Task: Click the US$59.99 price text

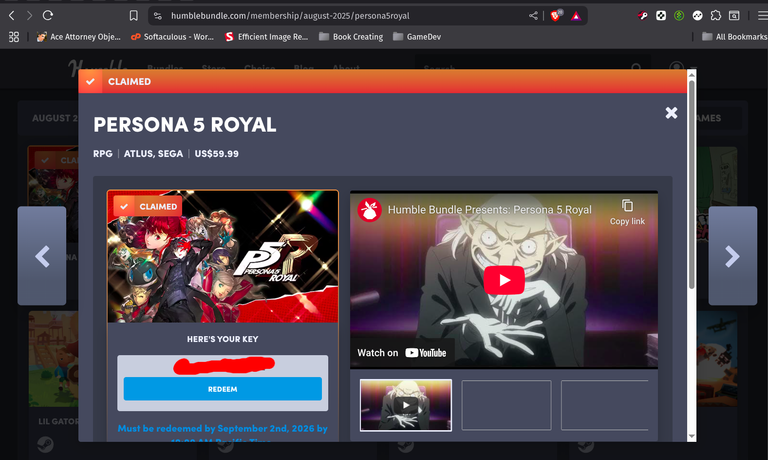Action: [216, 154]
